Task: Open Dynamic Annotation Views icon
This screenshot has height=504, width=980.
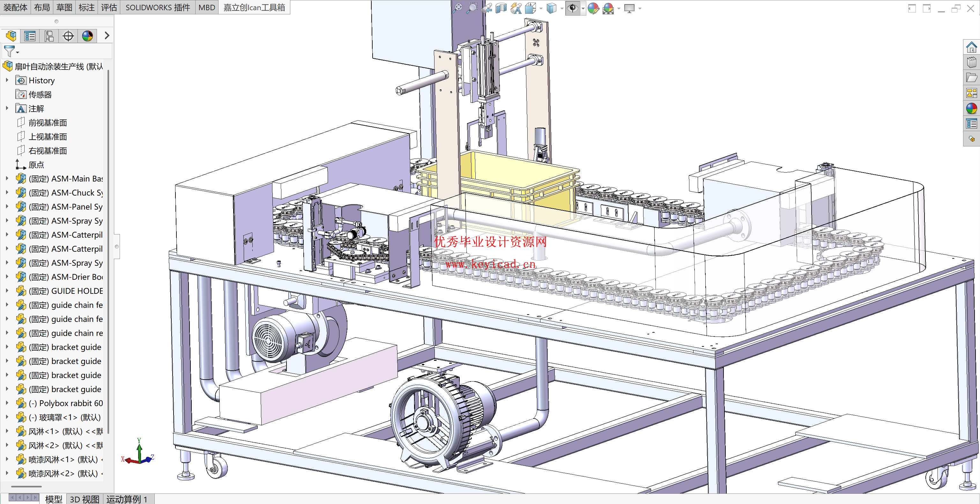Action: pyautogui.click(x=516, y=8)
